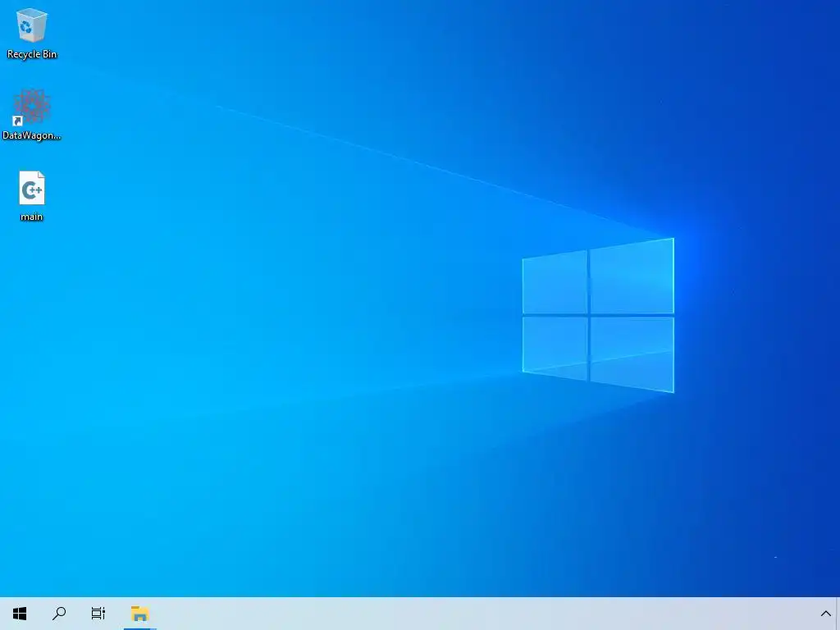Open taskbar Search magnifier
Screen dimensions: 840x630
[x=59, y=614]
